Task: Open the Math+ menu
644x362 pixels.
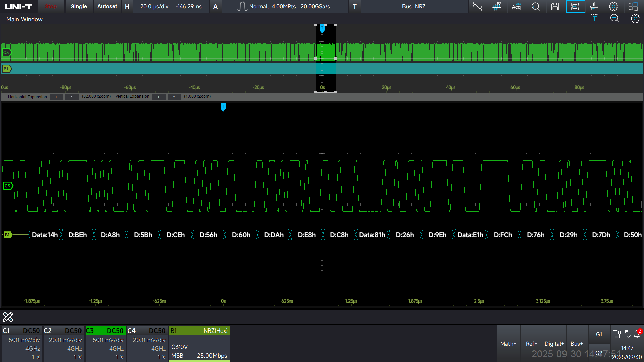Action: tap(508, 344)
